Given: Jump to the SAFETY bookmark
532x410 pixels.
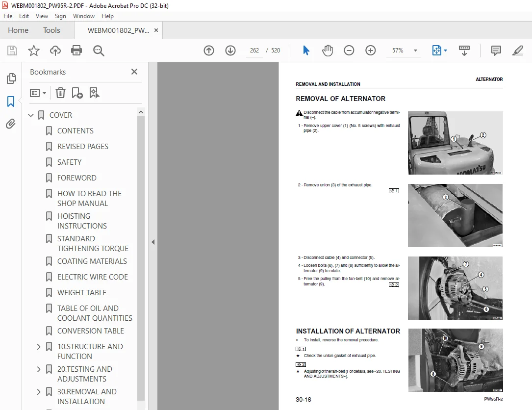Looking at the screenshot, I should point(69,162).
